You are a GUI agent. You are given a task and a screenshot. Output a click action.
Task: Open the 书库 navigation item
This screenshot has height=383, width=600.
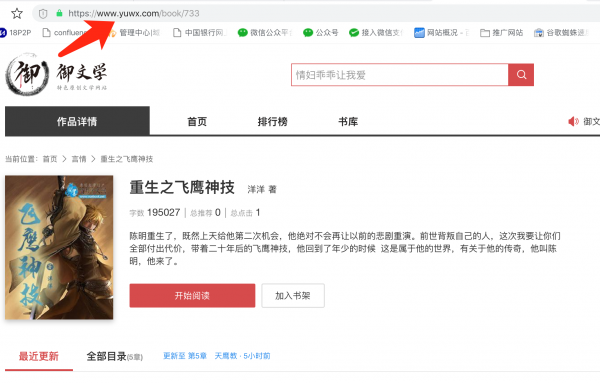coord(348,122)
